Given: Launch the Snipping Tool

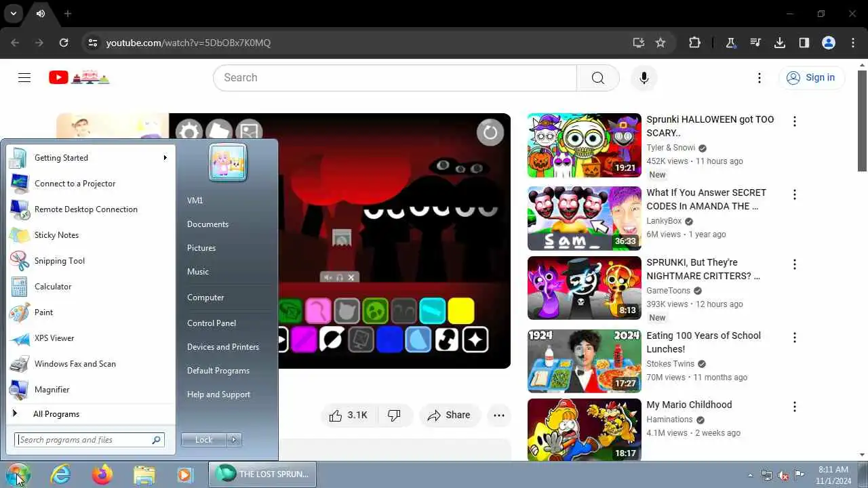Looking at the screenshot, I should [90, 261].
